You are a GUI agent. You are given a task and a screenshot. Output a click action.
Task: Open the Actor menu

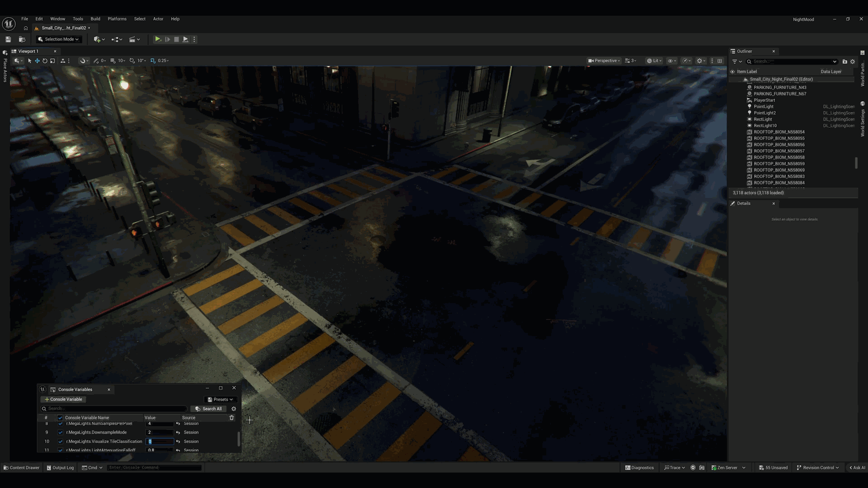pos(158,19)
